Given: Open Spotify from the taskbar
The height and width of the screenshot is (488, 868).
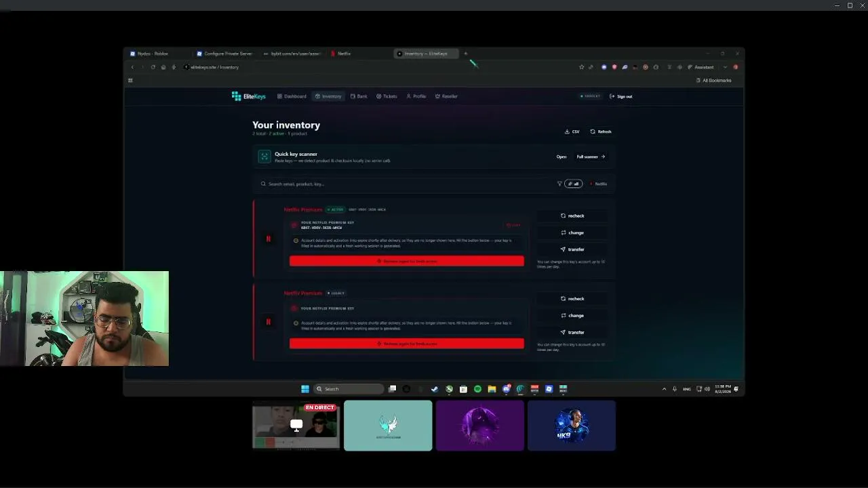Looking at the screenshot, I should (x=477, y=389).
